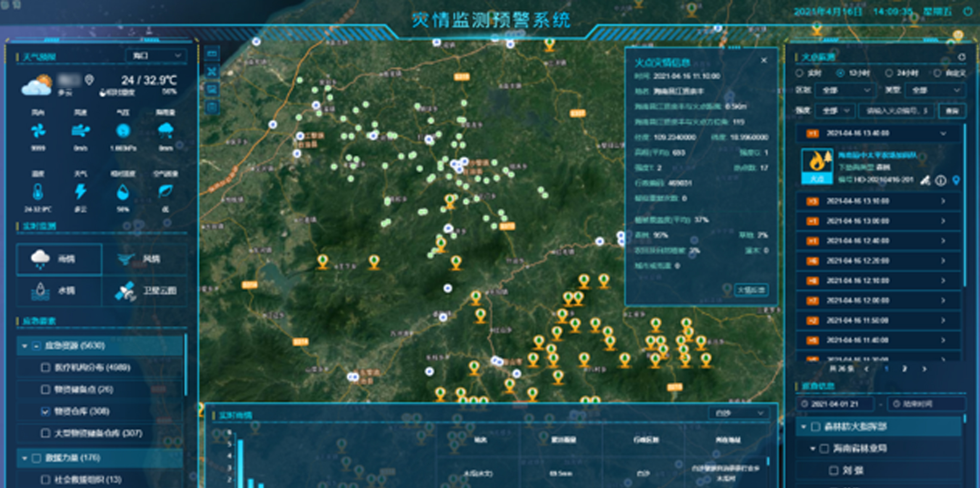Click the image layer icon in map toolbar
The width and height of the screenshot is (980, 488).
(212, 89)
